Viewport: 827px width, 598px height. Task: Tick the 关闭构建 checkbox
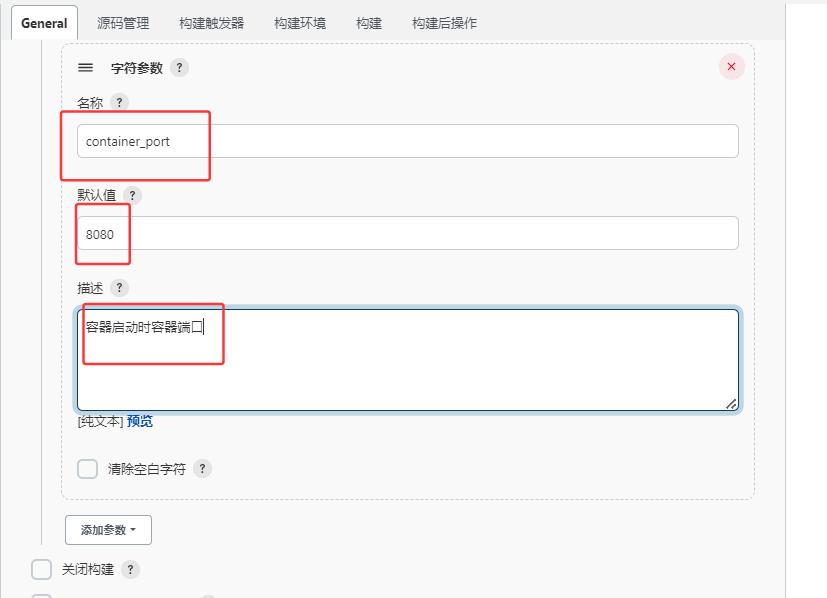41,570
